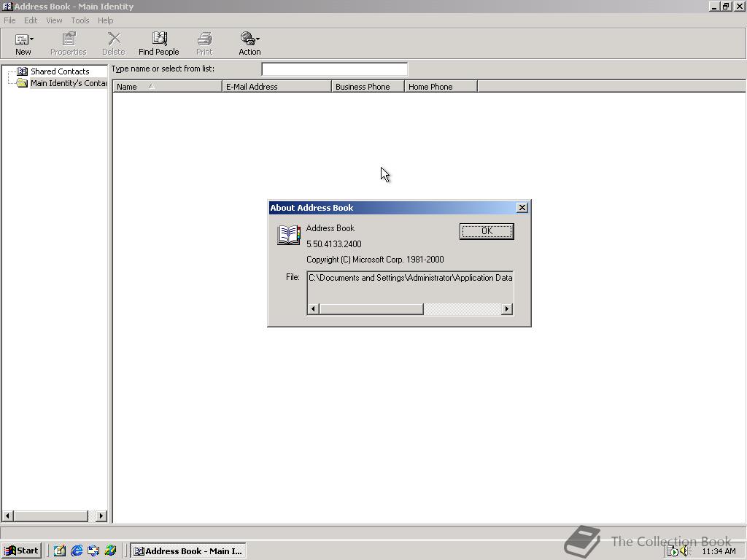Image resolution: width=747 pixels, height=560 pixels.
Task: Open the Start menu
Action: pos(21,551)
